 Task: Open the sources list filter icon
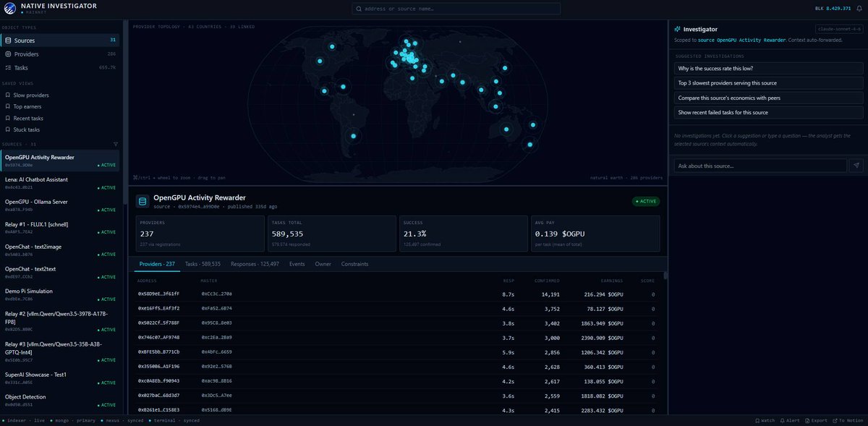(x=116, y=144)
